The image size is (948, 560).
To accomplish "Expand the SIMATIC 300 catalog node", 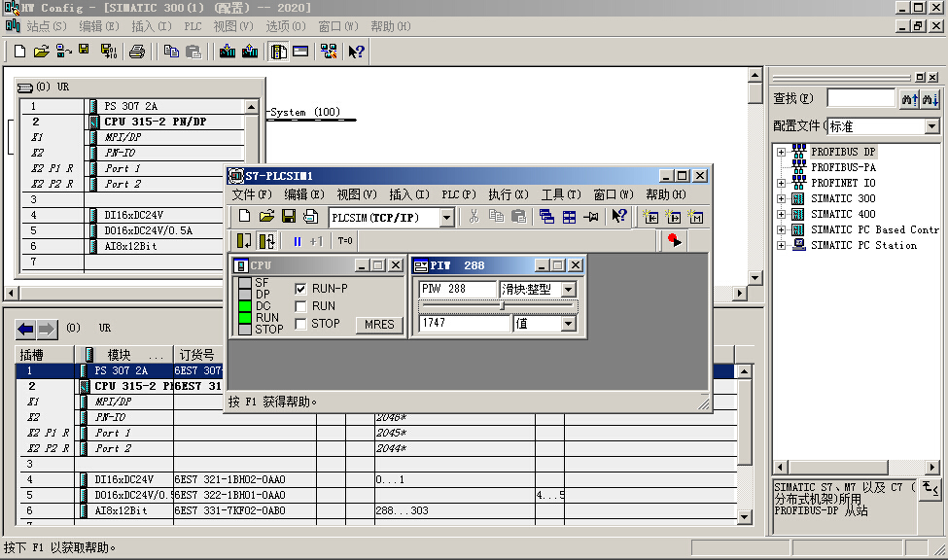I will click(781, 199).
